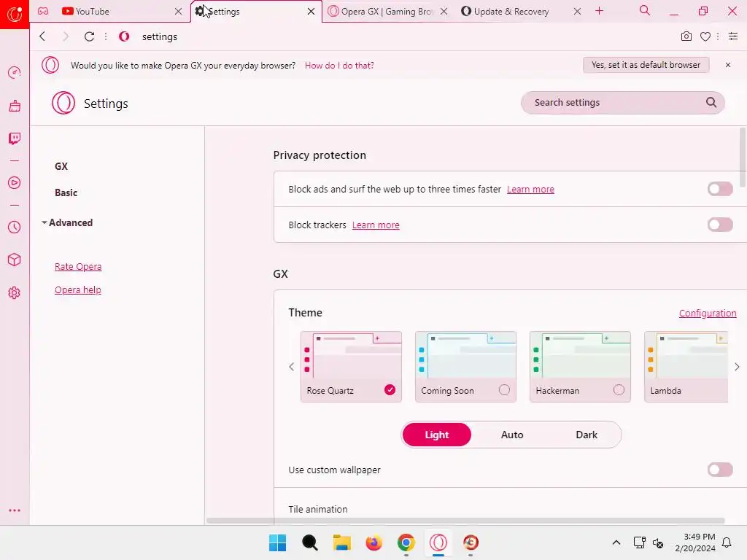Open GX Corner gamepad icon
The image size is (747, 560).
point(43,11)
